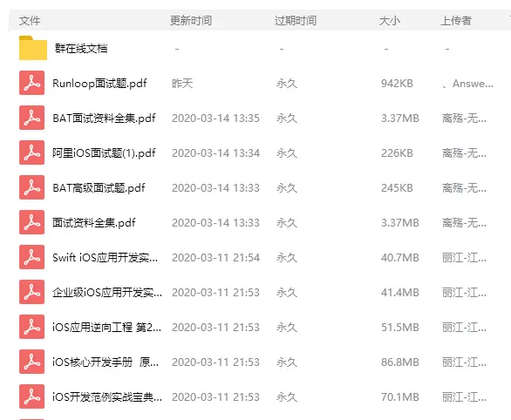Click PDF icon for 企业级iOS应用开发实 file
511x420 pixels.
tap(31, 292)
